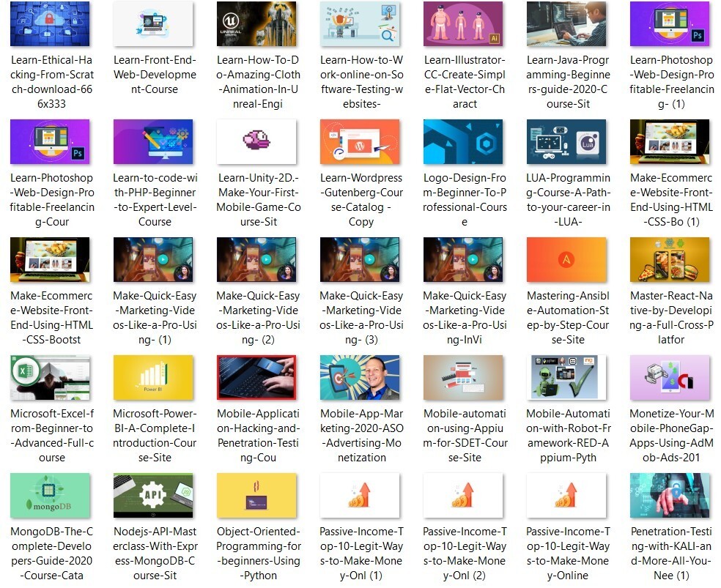
Task: Select the Learn-Ethical-Hacking-From-Scratch thumbnail
Action: 50,23
